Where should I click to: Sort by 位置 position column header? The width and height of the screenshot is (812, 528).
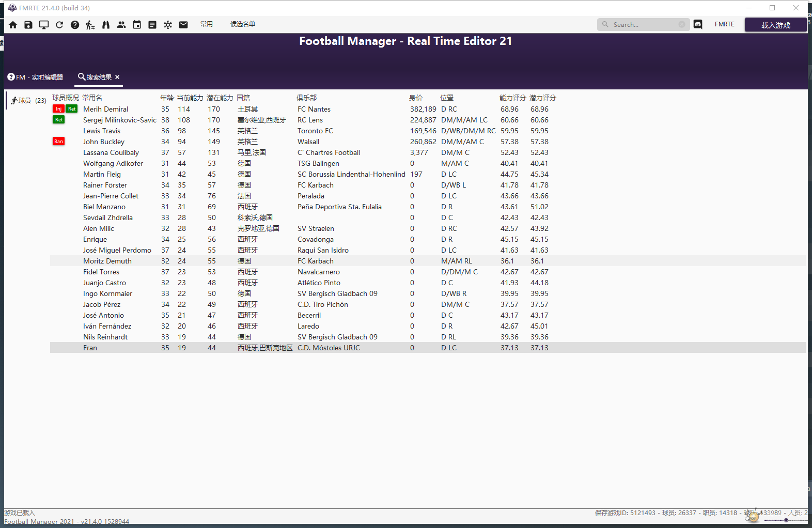tap(446, 98)
